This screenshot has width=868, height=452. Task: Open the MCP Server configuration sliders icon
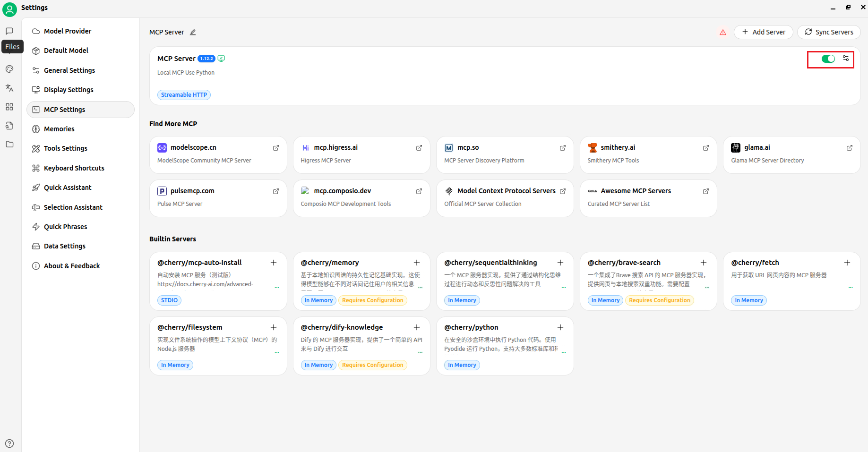(x=846, y=59)
